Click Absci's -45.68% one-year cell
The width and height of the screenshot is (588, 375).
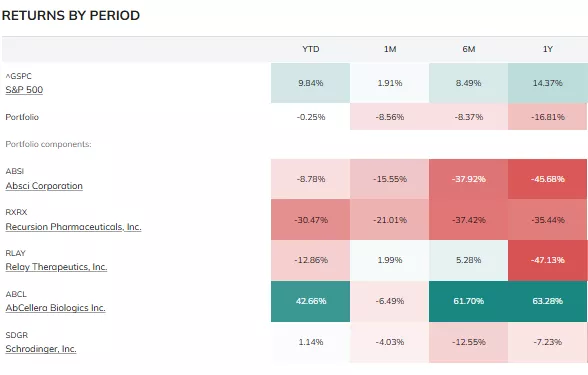[x=548, y=179]
